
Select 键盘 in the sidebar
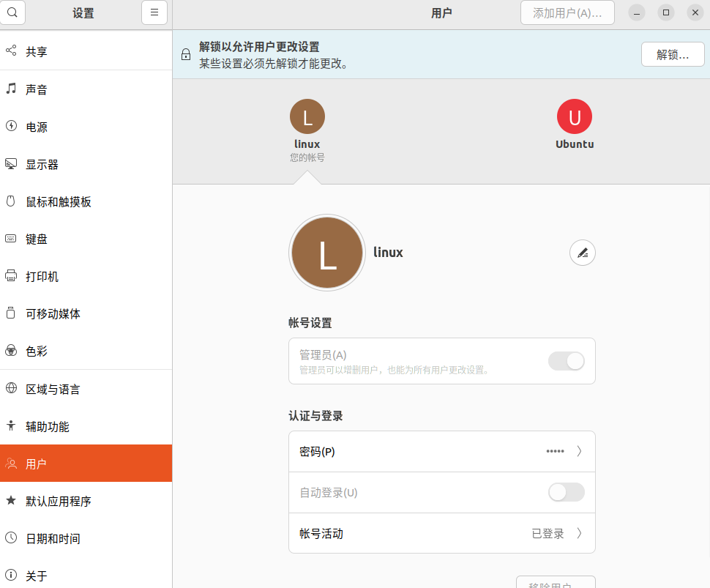[86, 239]
